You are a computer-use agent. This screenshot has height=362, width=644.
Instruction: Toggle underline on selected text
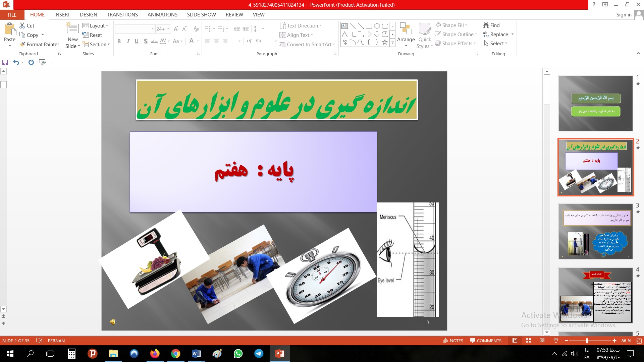(x=137, y=42)
